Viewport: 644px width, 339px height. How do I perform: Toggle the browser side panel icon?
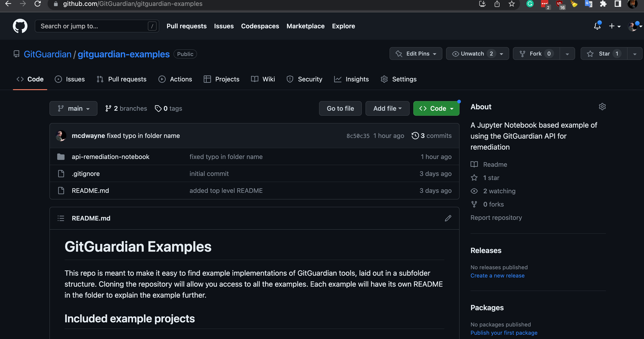tap(618, 4)
